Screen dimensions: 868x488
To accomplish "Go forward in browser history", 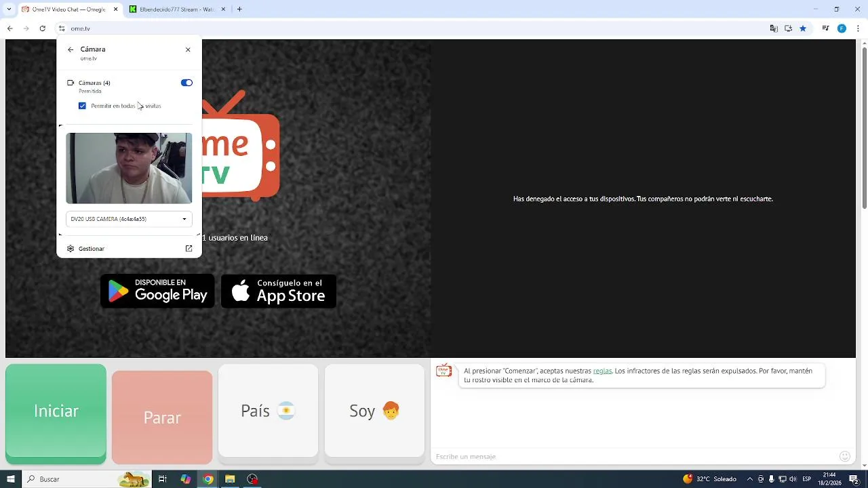I will pyautogui.click(x=26, y=28).
